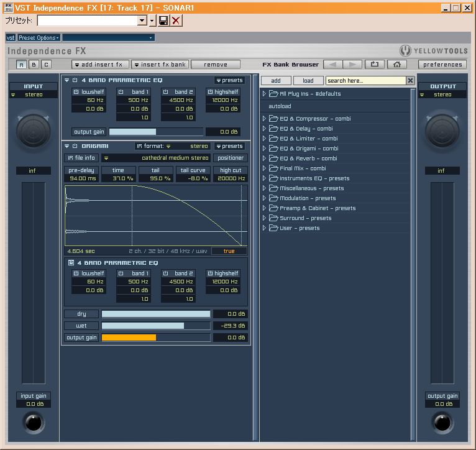Click the save preset floppy disk icon
Image resolution: width=476 pixels, height=450 pixels.
(x=163, y=21)
